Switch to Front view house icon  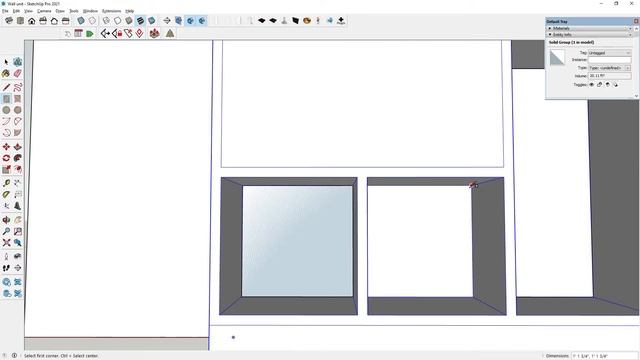(x=31, y=20)
